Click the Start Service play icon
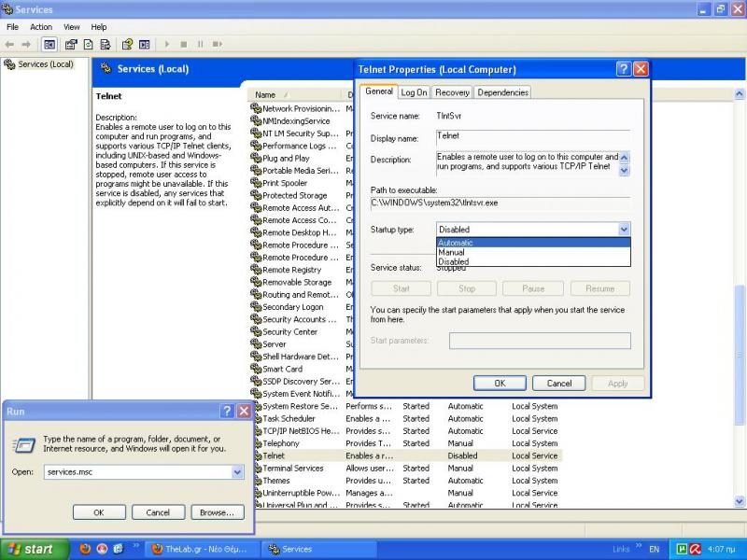The image size is (747, 560). [x=167, y=44]
